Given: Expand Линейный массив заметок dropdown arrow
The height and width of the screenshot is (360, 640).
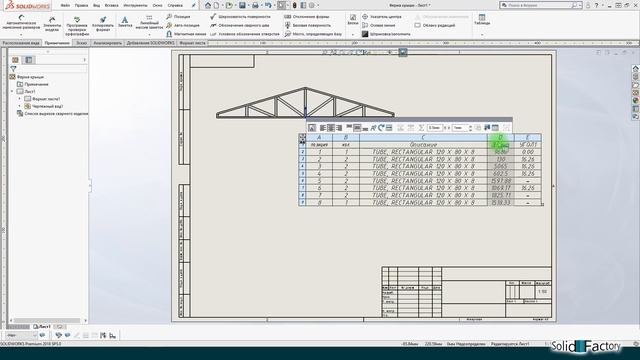Looking at the screenshot, I should pos(149,35).
